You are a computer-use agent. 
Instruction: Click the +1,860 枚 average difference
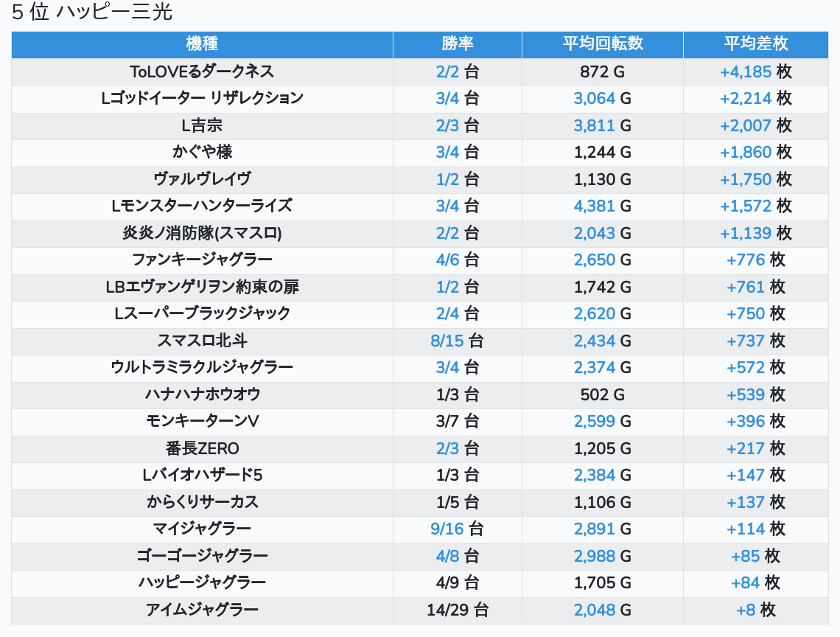coord(756,153)
